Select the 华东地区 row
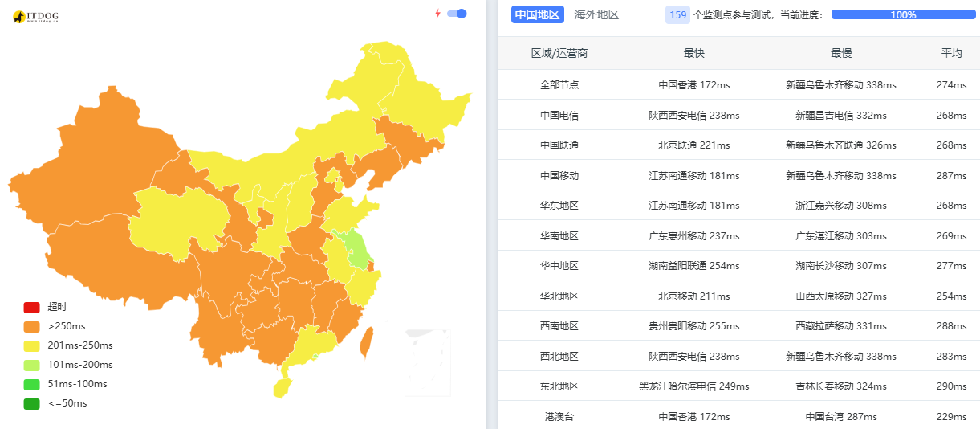Screen dimensions: 980x429 pyautogui.click(x=559, y=206)
